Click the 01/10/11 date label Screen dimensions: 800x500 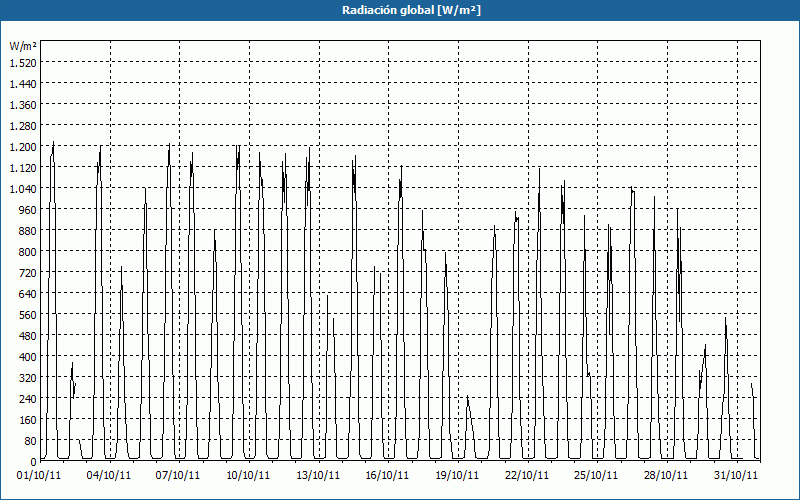tap(39, 476)
